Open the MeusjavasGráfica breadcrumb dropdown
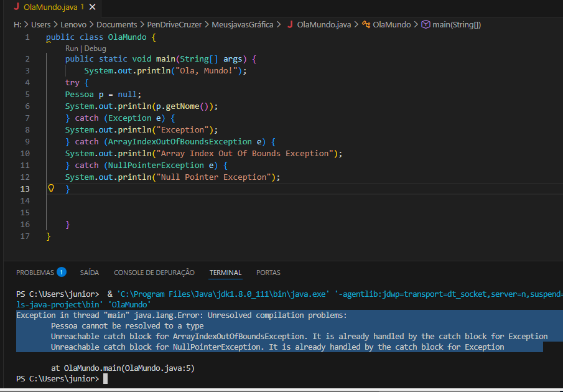This screenshot has width=563, height=392. point(242,25)
